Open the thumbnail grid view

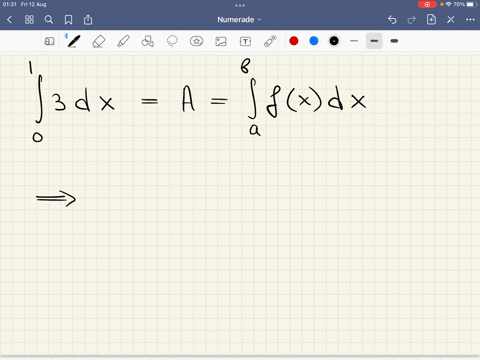tap(29, 20)
